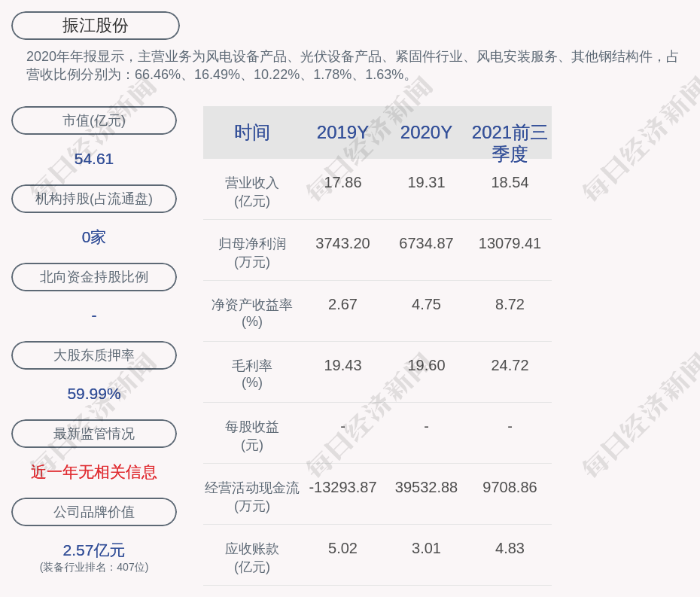The height and width of the screenshot is (597, 700).
Task: Click the 振江股份 company name pill
Action: click(95, 26)
